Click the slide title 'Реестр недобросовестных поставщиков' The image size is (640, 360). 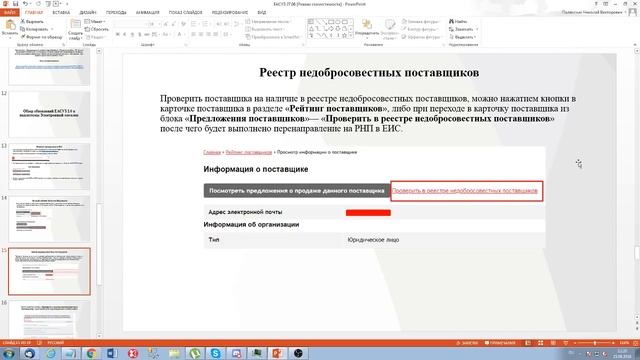click(369, 73)
